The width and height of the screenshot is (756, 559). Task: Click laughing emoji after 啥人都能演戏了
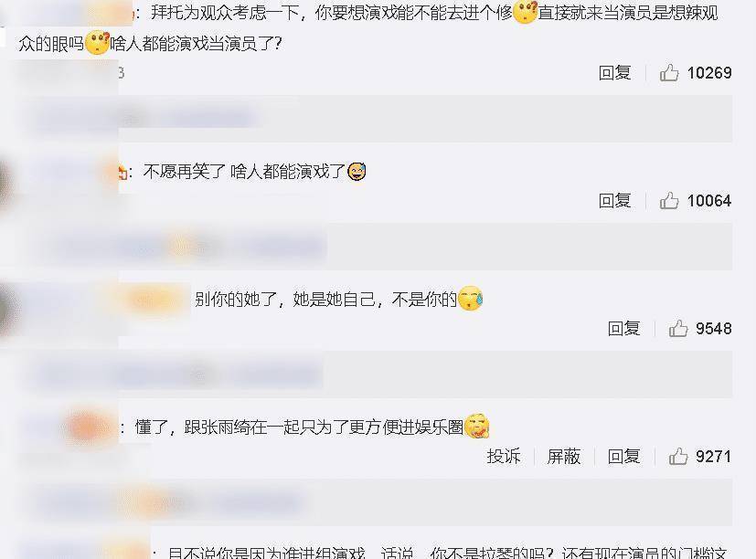(x=357, y=171)
